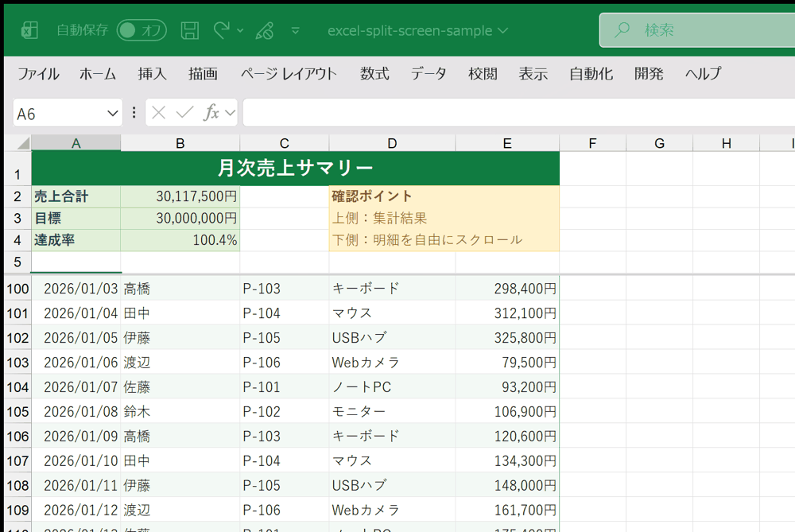Open the 挿入 (Insert) tab
Screen dimensions: 795x532
pyautogui.click(x=152, y=74)
